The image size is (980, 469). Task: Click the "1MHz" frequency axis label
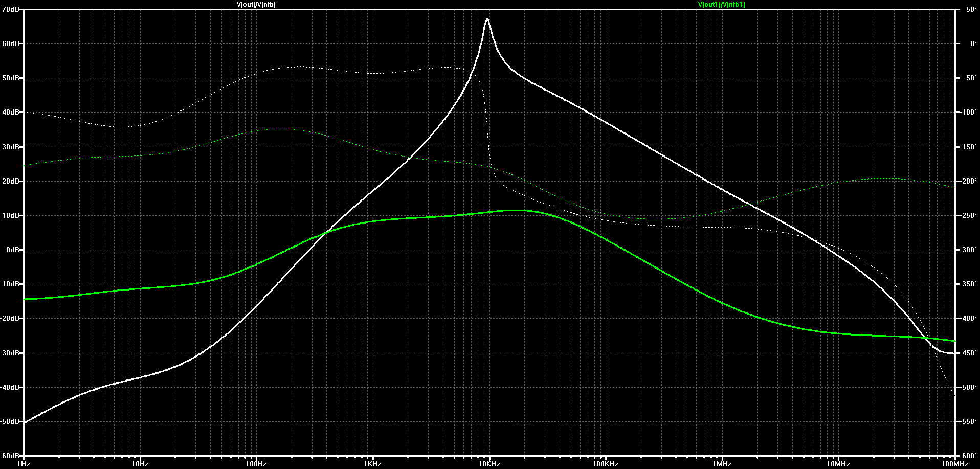click(722, 464)
